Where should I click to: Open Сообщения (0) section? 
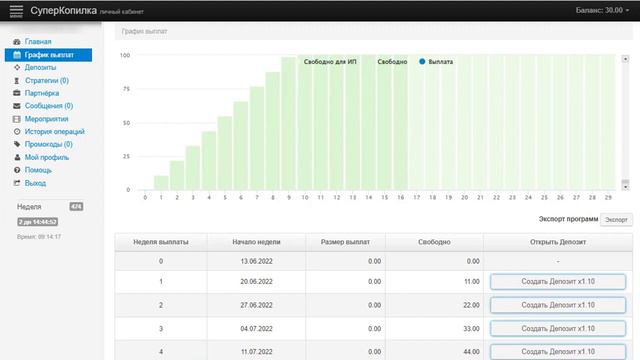(49, 106)
